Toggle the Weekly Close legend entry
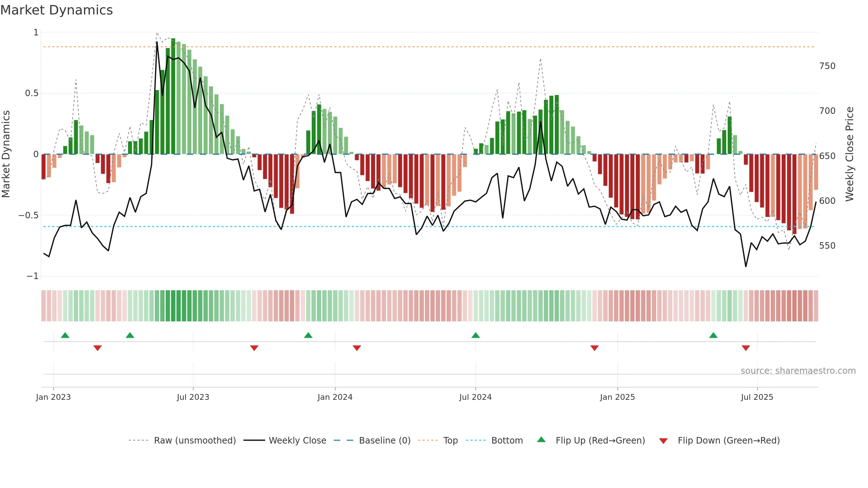The image size is (868, 488). [285, 440]
